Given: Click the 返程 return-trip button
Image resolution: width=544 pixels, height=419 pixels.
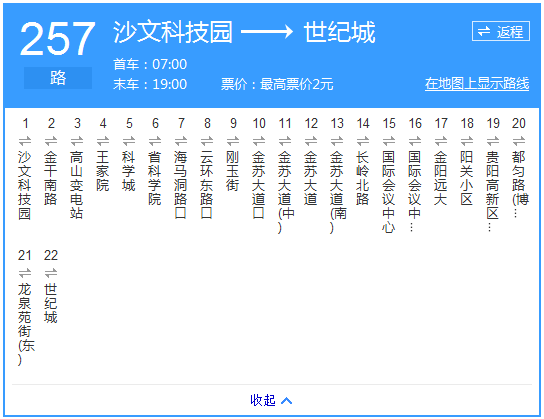Looking at the screenshot, I should tap(501, 32).
